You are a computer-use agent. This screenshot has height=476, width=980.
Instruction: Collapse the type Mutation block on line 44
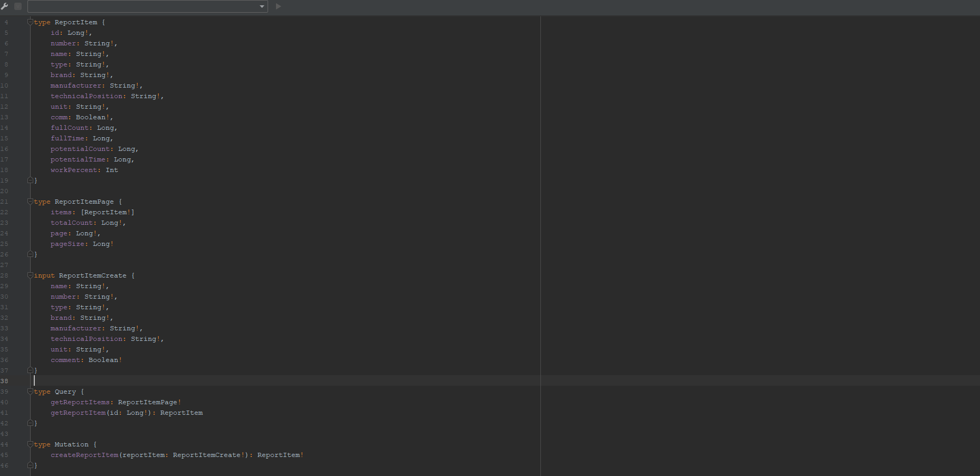coord(30,444)
